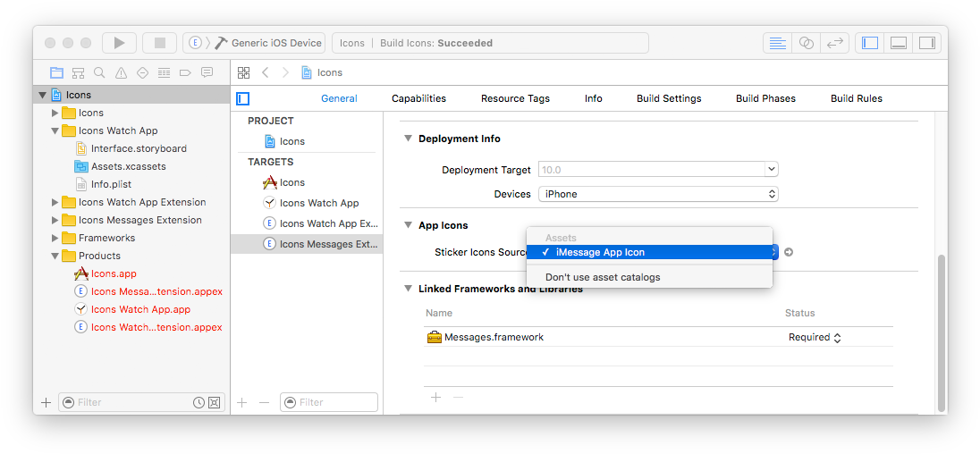The height and width of the screenshot is (454, 980).
Task: Show the Report navigator
Action: coord(207,73)
